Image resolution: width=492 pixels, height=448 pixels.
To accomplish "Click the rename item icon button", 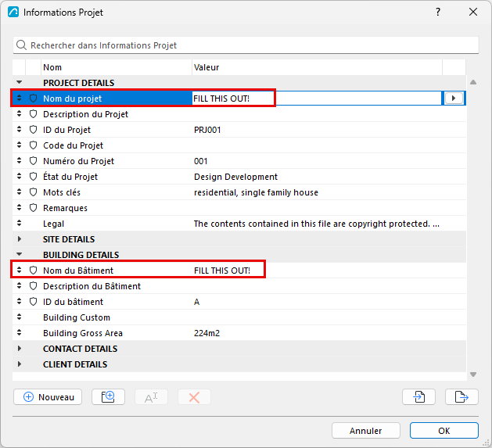I will coord(151,397).
